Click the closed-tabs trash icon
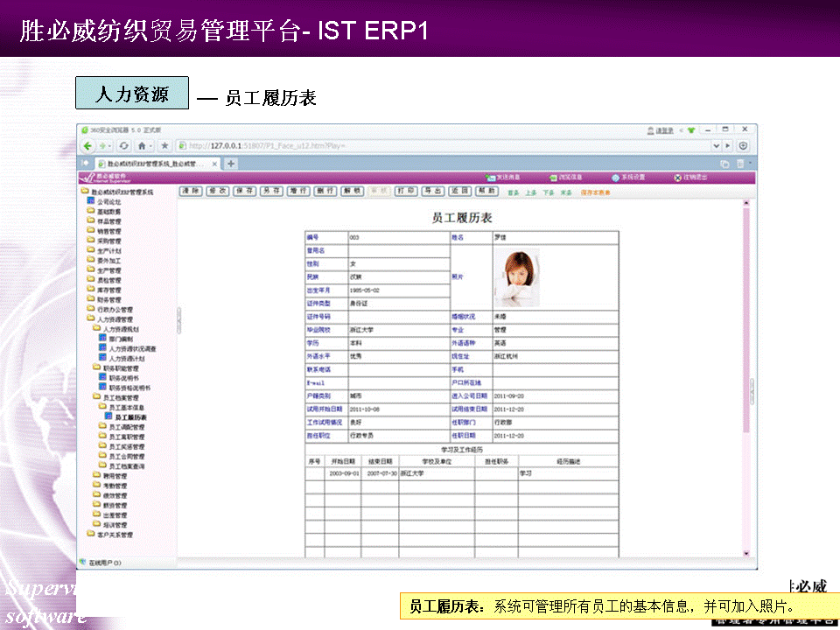Image resolution: width=840 pixels, height=630 pixels. coord(740,164)
